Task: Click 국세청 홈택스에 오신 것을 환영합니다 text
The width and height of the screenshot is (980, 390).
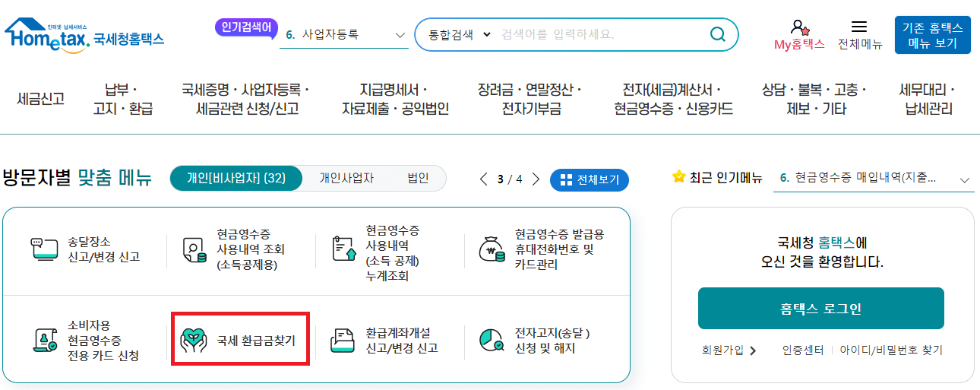Action: (x=822, y=252)
